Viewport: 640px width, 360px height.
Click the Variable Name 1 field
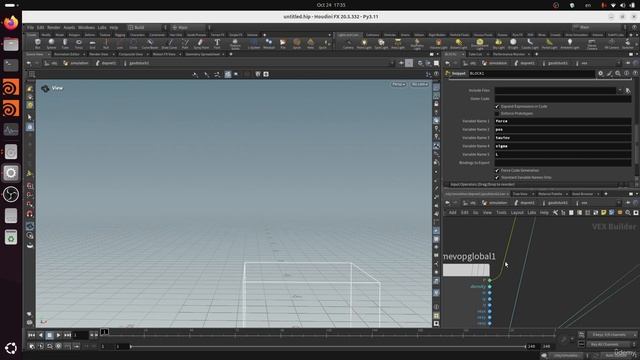point(562,121)
